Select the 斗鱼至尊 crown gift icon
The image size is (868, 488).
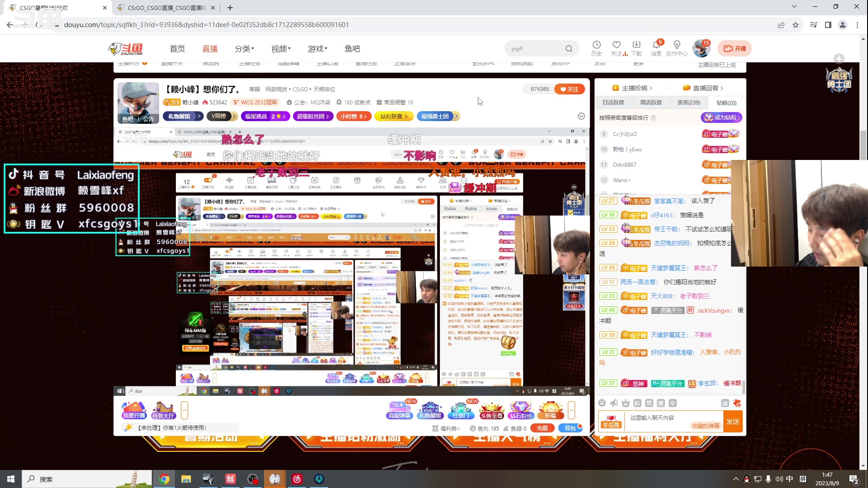(491, 410)
